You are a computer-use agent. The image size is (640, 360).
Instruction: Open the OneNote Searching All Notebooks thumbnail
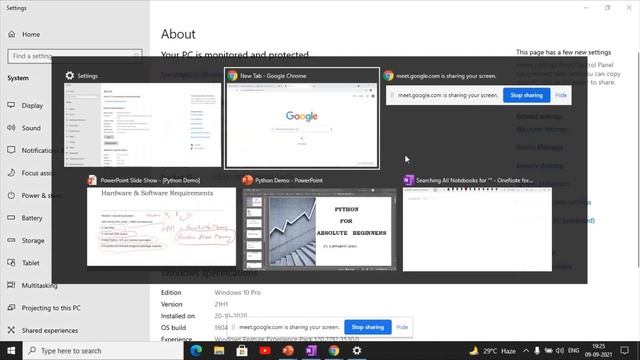[x=477, y=229]
